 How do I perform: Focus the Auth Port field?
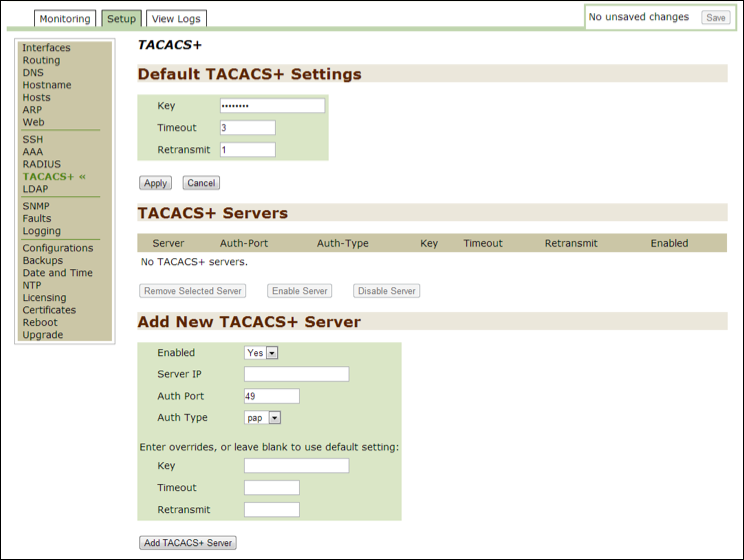click(271, 396)
